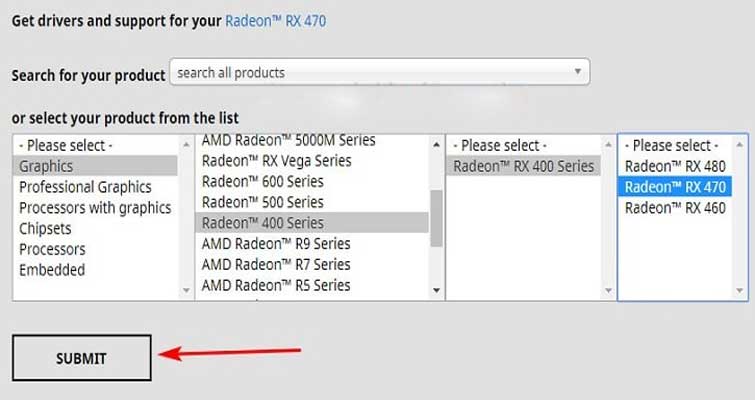Click series list scroll up arrow

(x=436, y=144)
